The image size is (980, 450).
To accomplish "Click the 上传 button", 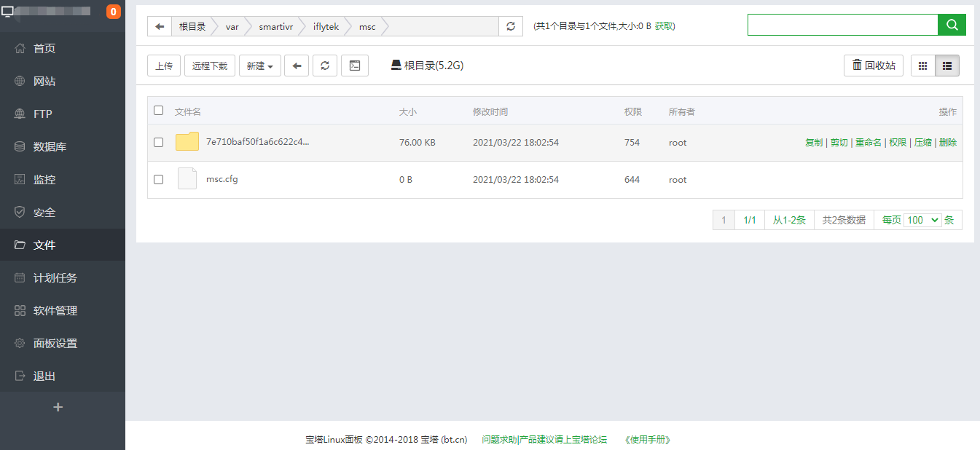I will 164,66.
